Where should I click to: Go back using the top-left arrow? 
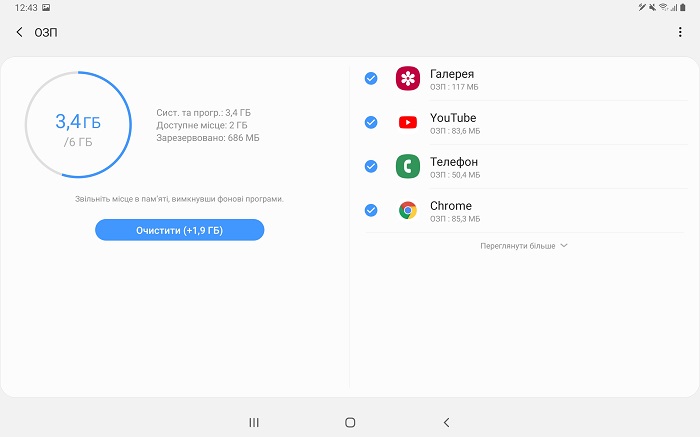point(19,32)
